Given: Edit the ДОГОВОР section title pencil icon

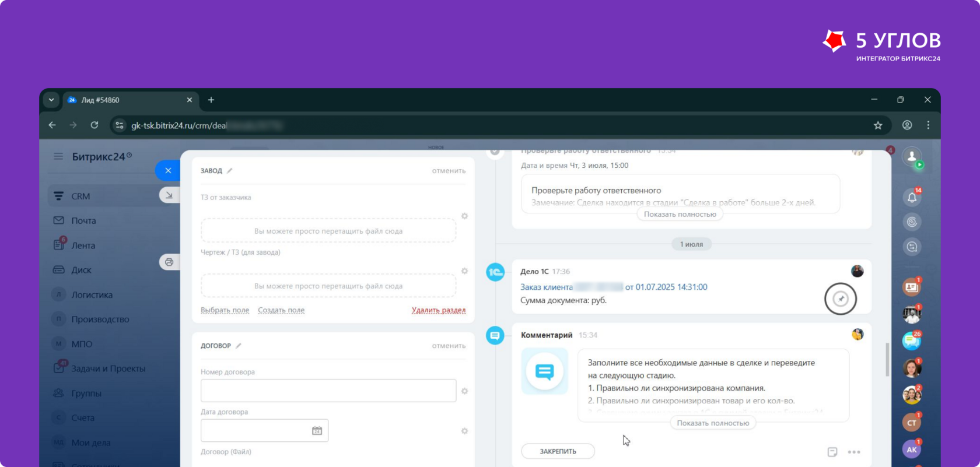Looking at the screenshot, I should point(239,346).
